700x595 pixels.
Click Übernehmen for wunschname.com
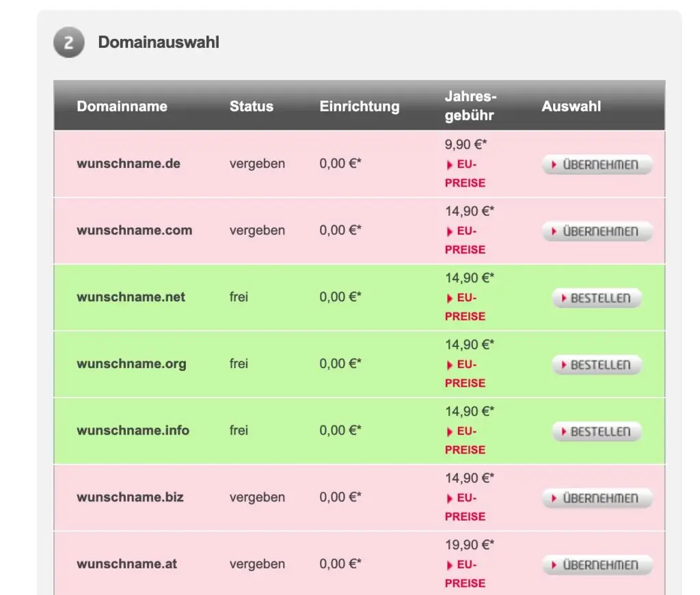(597, 232)
